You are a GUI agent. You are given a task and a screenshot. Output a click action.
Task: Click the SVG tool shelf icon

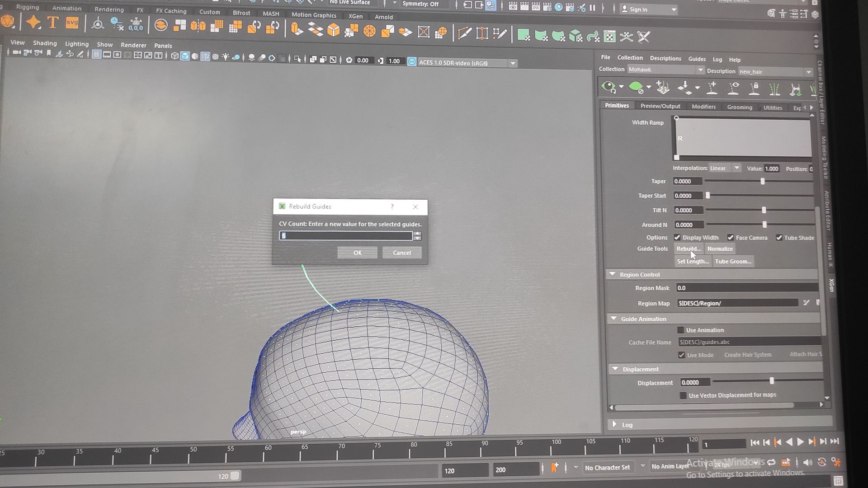(72, 23)
